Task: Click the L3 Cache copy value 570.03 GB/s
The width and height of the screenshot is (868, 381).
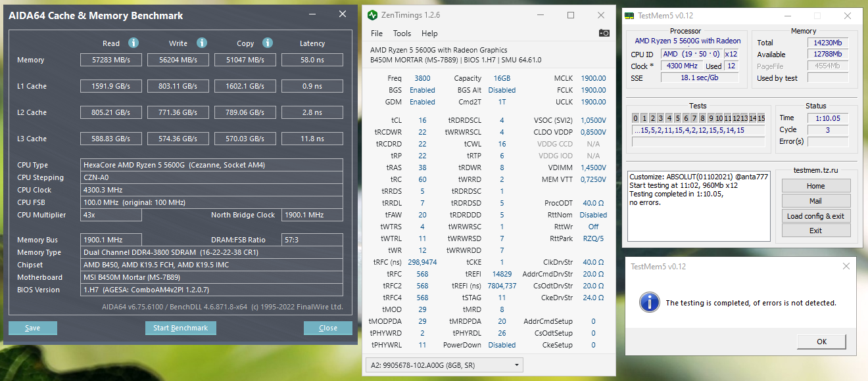Action: tap(247, 139)
